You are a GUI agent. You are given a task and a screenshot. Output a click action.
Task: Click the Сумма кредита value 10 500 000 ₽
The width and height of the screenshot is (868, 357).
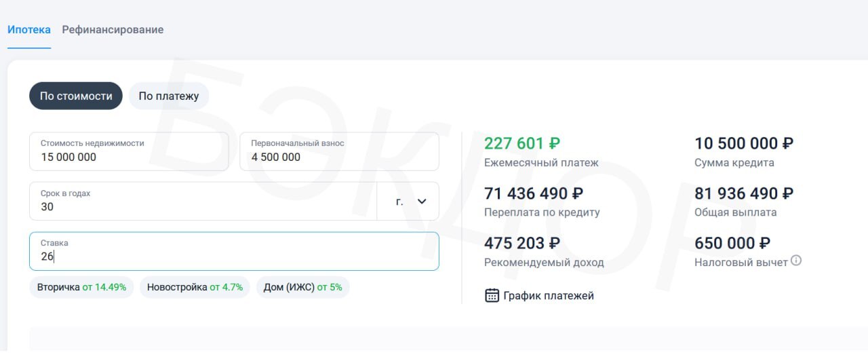744,144
